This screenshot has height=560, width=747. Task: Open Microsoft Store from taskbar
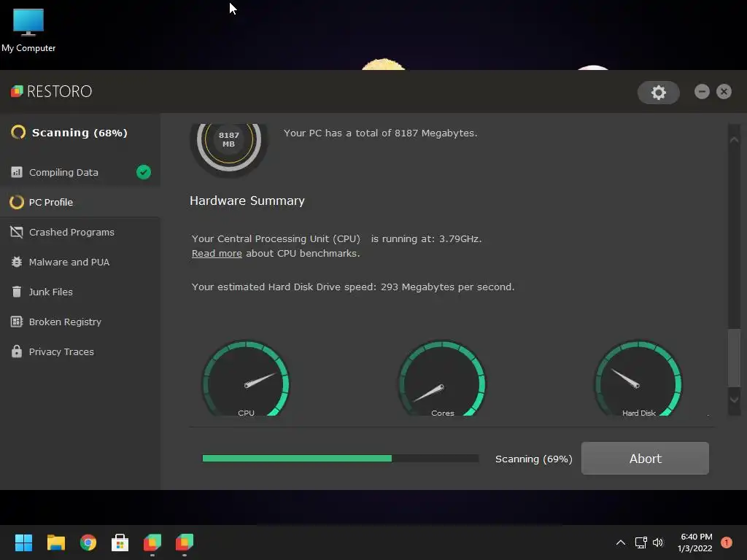[x=120, y=542]
